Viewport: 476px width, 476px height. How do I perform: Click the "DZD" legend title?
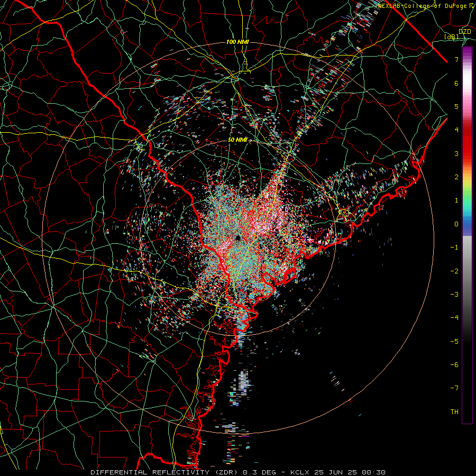click(x=465, y=32)
